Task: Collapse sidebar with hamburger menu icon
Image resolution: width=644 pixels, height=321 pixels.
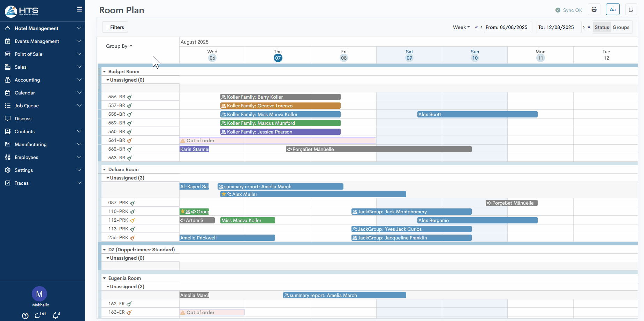Action: 79,9
